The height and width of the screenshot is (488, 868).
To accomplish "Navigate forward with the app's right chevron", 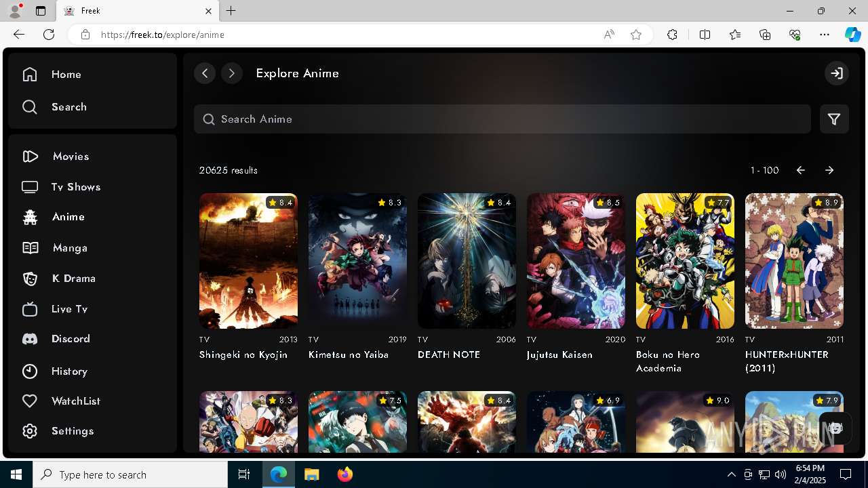I will (x=232, y=73).
